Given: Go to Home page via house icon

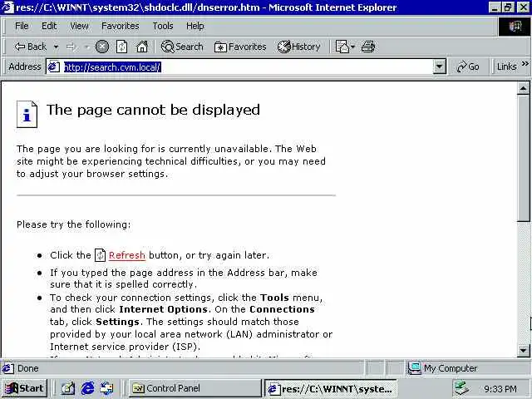Looking at the screenshot, I should [x=142, y=47].
